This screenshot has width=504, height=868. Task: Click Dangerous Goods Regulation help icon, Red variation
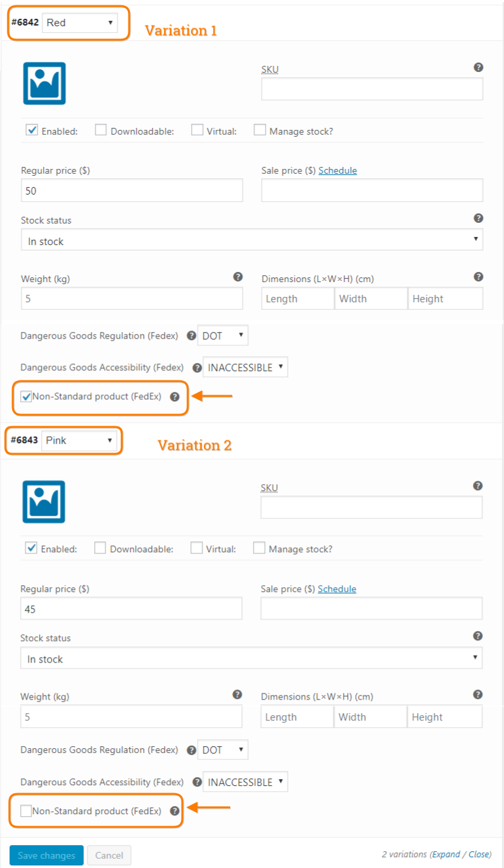[x=191, y=335]
